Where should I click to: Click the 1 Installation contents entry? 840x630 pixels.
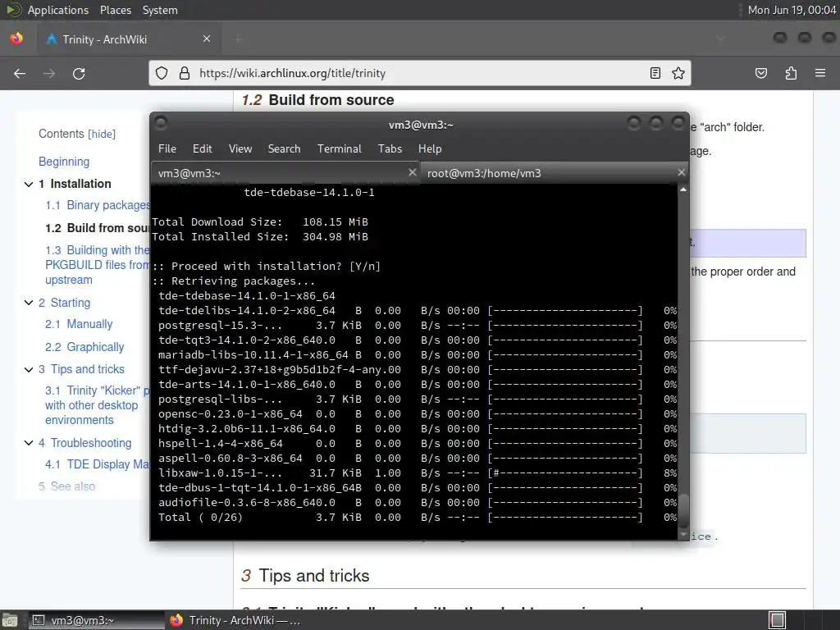(x=75, y=184)
